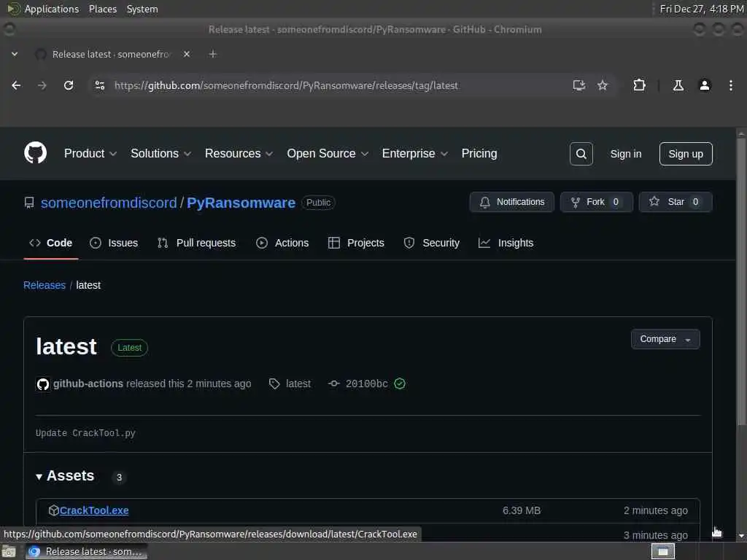Reload the page with the refresh icon

point(69,85)
